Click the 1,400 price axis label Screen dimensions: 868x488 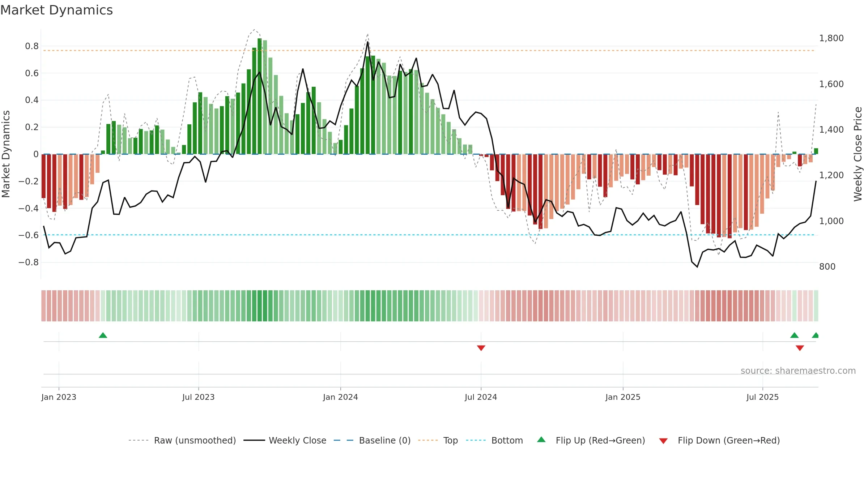point(831,129)
